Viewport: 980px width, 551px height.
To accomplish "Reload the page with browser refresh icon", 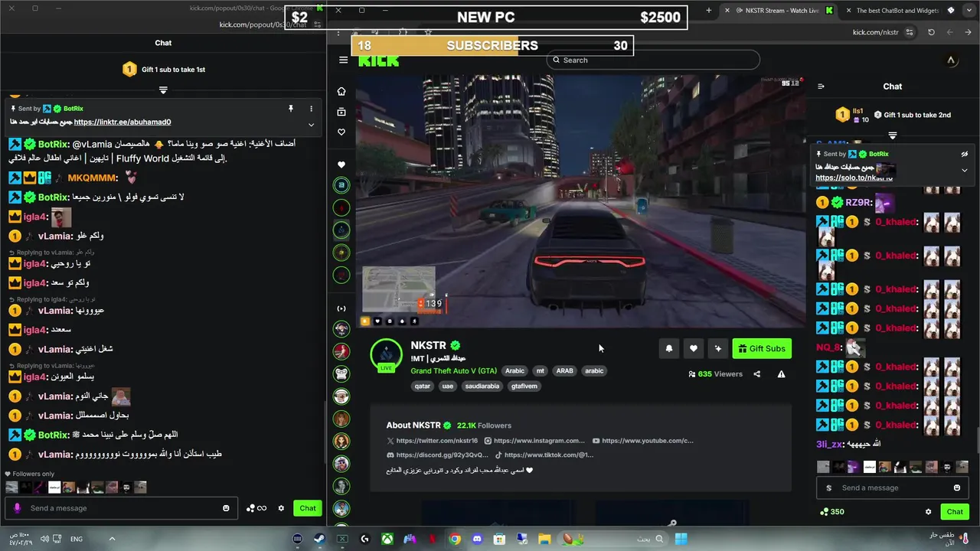I will pos(931,32).
